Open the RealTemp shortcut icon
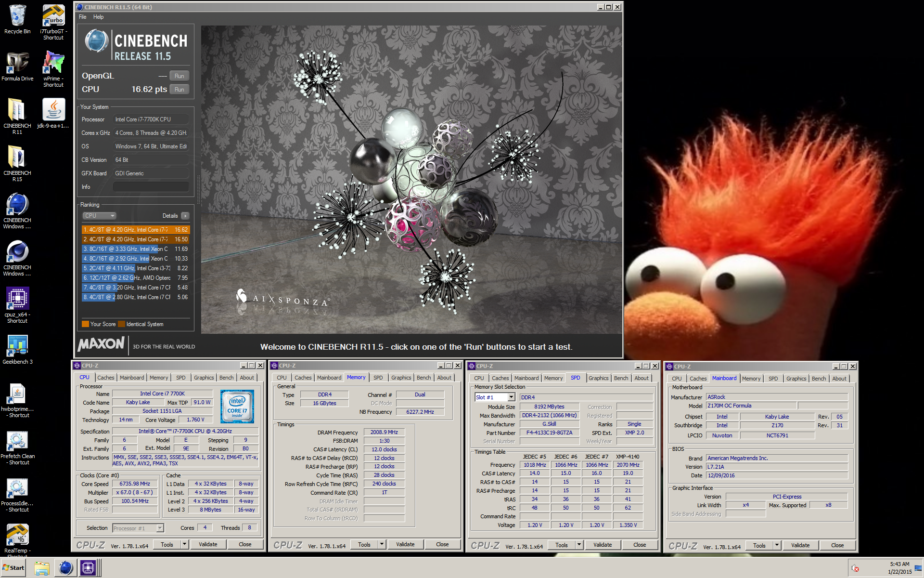Image resolution: width=924 pixels, height=578 pixels. pyautogui.click(x=17, y=539)
